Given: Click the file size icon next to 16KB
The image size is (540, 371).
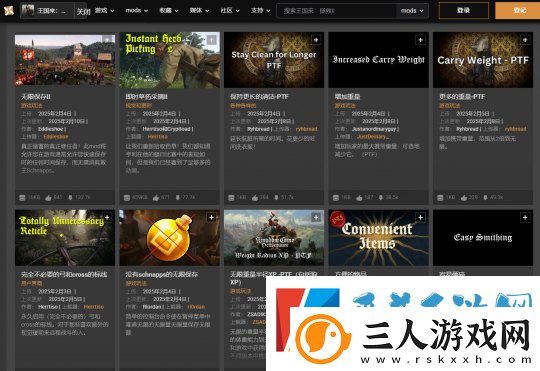Looking at the screenshot, I should (22, 198).
